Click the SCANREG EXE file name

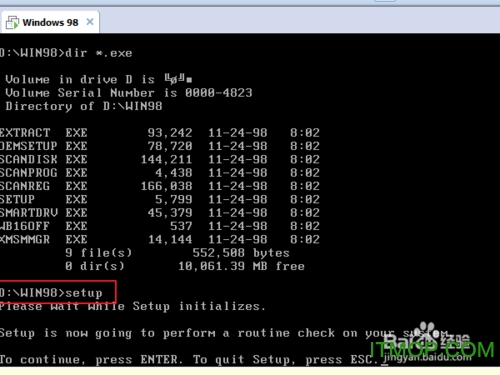(43, 186)
